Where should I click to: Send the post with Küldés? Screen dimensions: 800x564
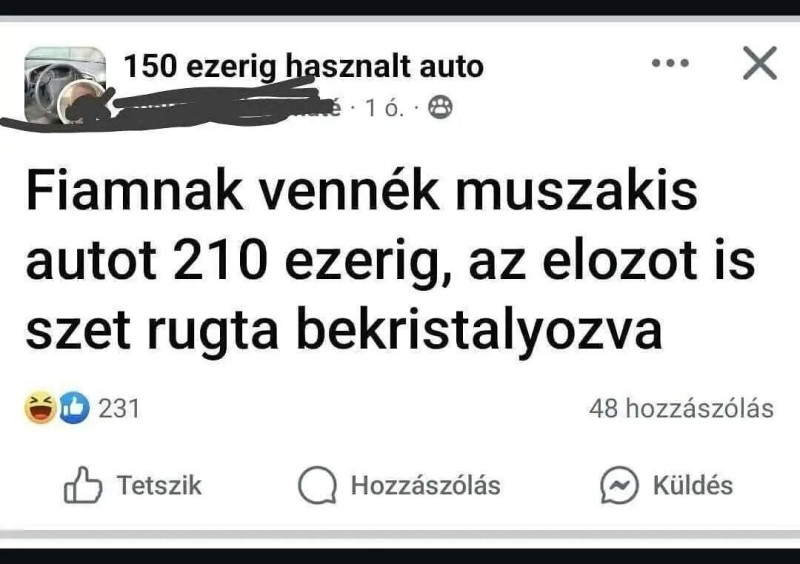click(x=666, y=485)
